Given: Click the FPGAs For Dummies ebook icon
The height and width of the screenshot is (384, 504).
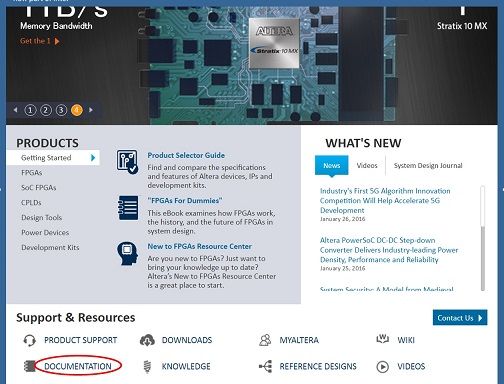Looking at the screenshot, I should 128,208.
